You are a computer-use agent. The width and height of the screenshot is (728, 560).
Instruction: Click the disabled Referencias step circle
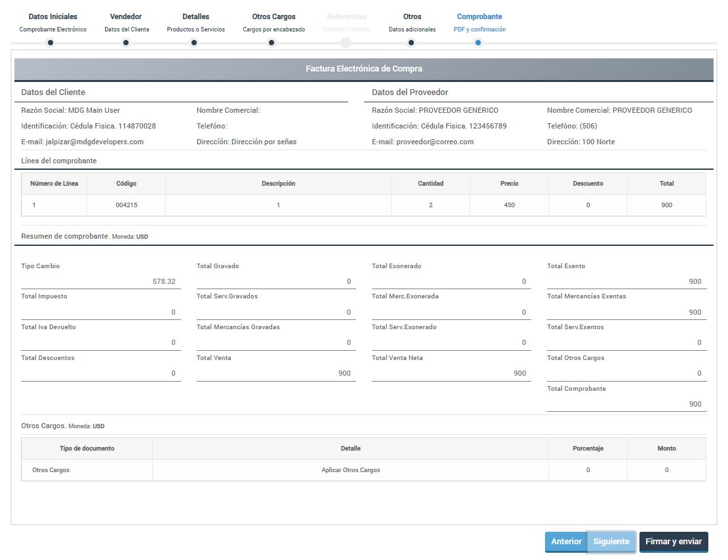pyautogui.click(x=346, y=43)
